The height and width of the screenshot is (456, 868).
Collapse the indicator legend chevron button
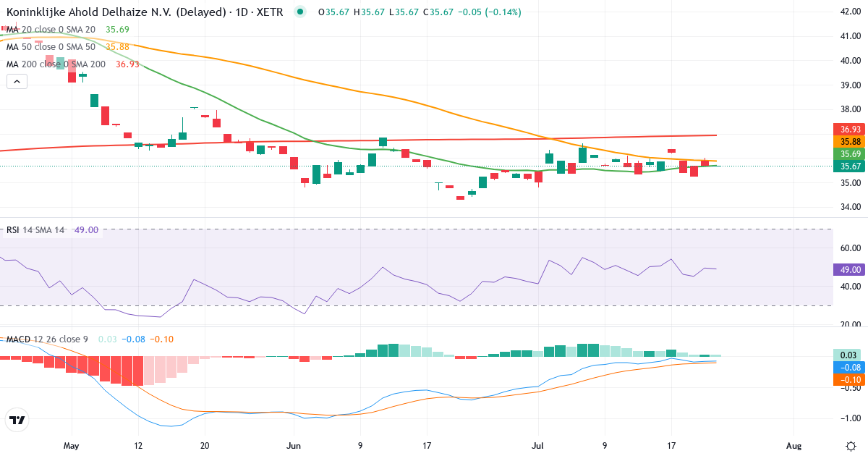click(17, 82)
